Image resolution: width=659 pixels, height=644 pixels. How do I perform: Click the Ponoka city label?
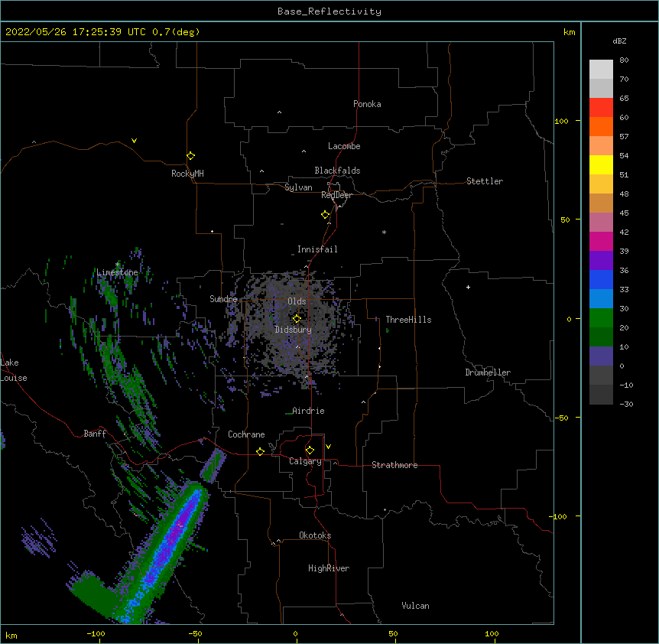367,104
